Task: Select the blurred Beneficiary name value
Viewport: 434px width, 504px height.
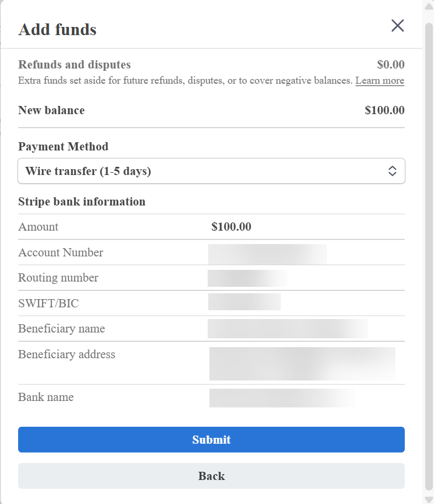Action: (x=287, y=328)
